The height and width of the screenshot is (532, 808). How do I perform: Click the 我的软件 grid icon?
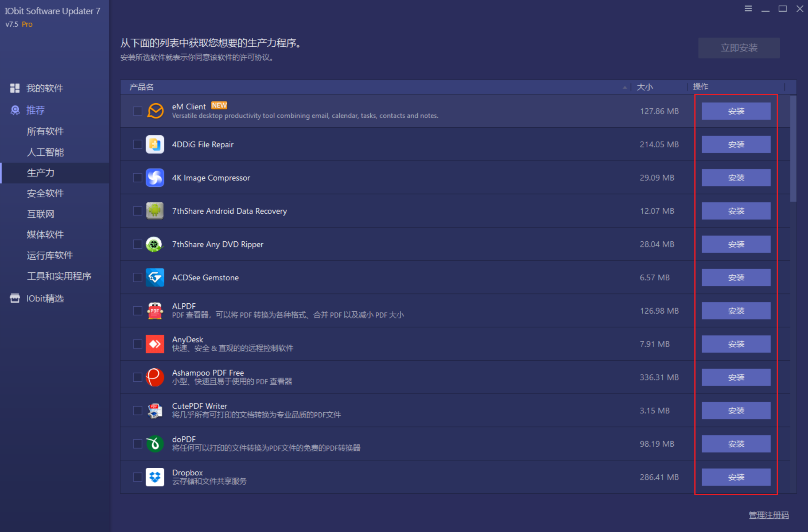15,88
